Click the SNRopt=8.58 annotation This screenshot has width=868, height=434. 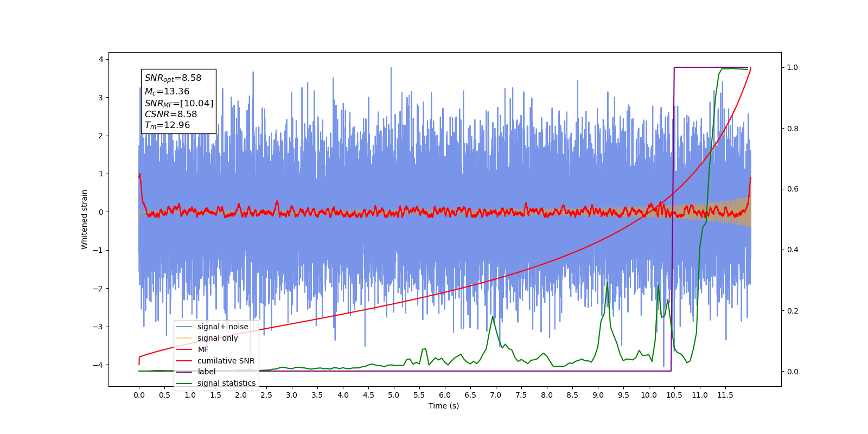click(173, 78)
